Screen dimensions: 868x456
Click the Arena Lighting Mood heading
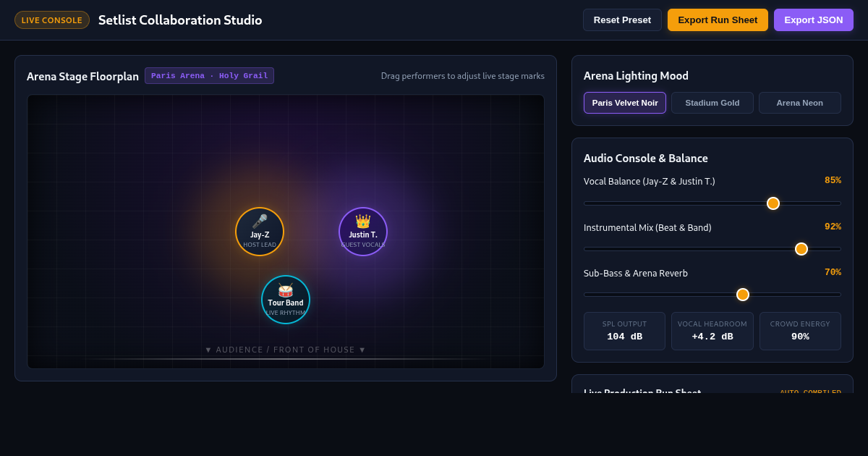[x=636, y=75]
